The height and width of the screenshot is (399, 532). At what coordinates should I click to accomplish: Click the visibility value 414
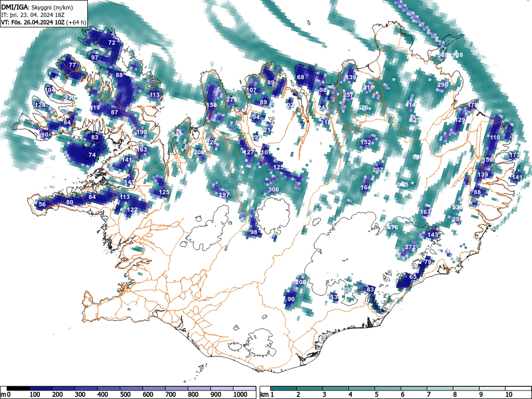(411, 105)
